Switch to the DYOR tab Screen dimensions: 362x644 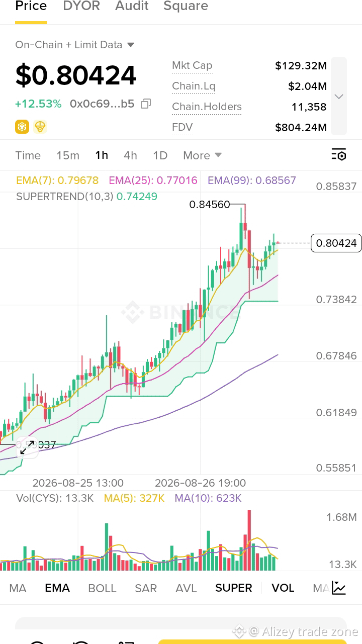[81, 7]
